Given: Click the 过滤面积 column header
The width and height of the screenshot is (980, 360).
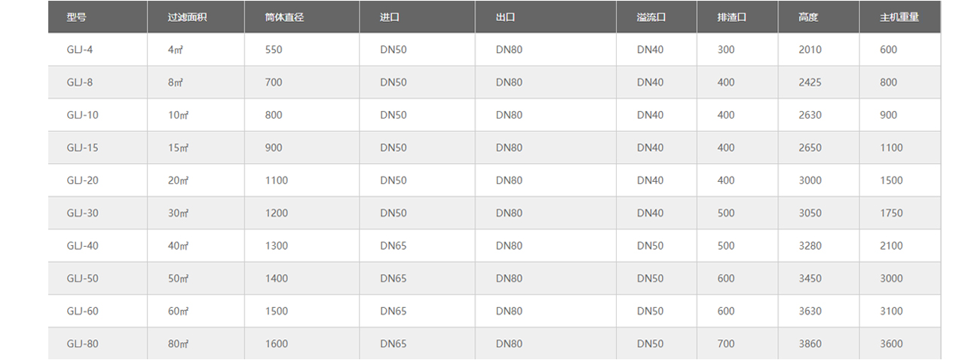Looking at the screenshot, I should [x=187, y=17].
